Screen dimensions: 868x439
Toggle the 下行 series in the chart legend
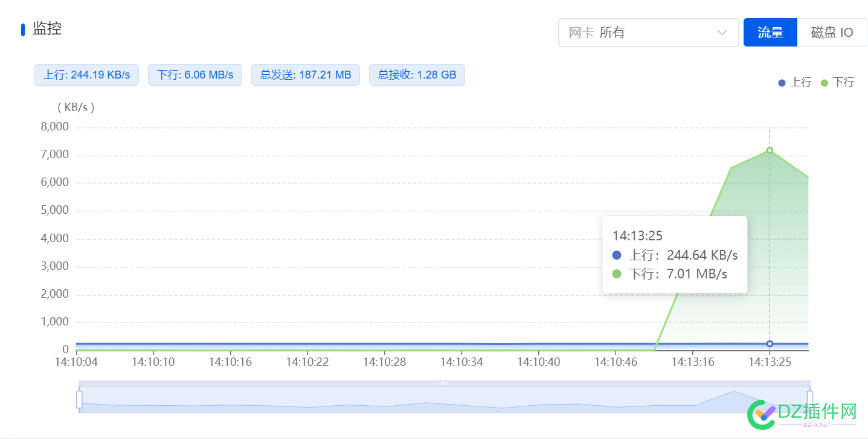coord(837,82)
